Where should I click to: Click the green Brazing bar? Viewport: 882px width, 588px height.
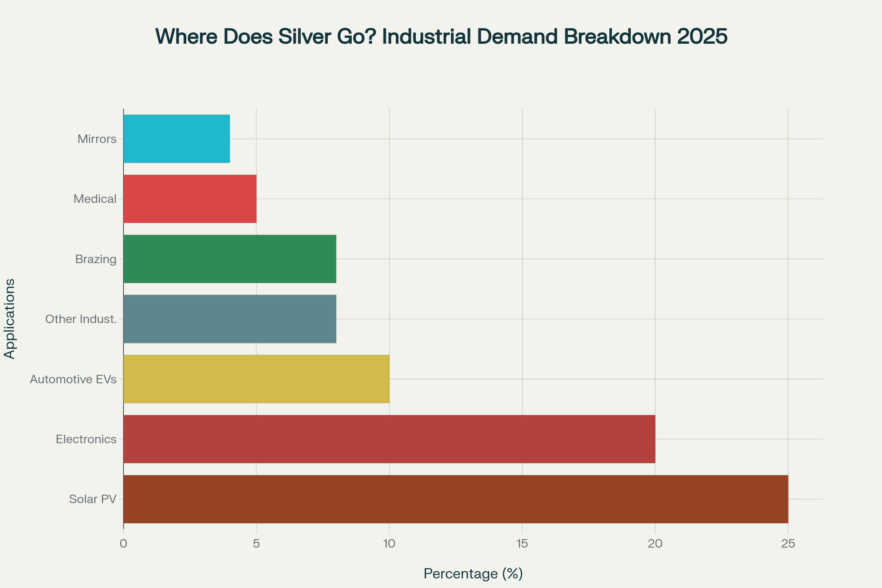(x=229, y=259)
